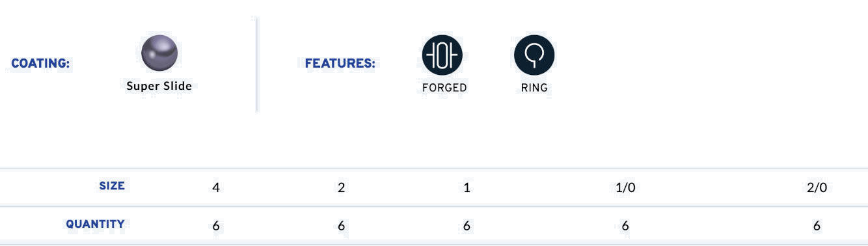Select size 1 in the table
The image size is (868, 246).
coord(467,187)
